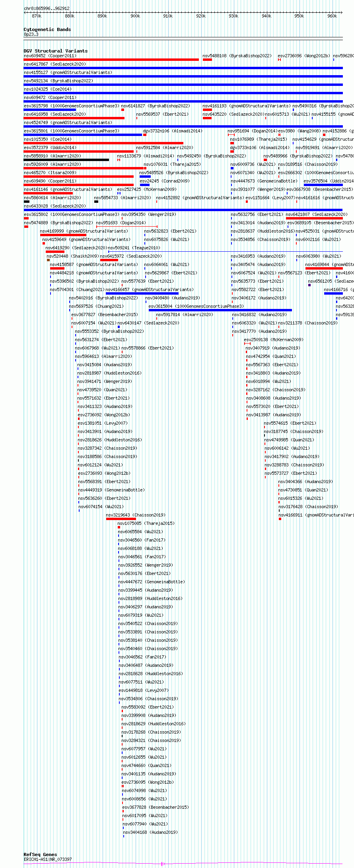Image resolution: width=354 pixels, height=868 pixels.
Task: Open nsv4161193 (gnomADStructuralVariants) entry
Action: tap(247, 106)
